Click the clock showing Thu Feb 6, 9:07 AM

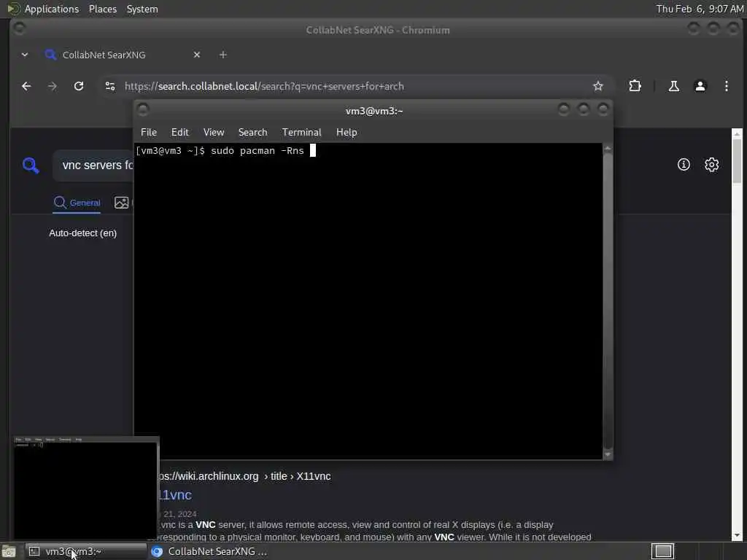point(700,9)
